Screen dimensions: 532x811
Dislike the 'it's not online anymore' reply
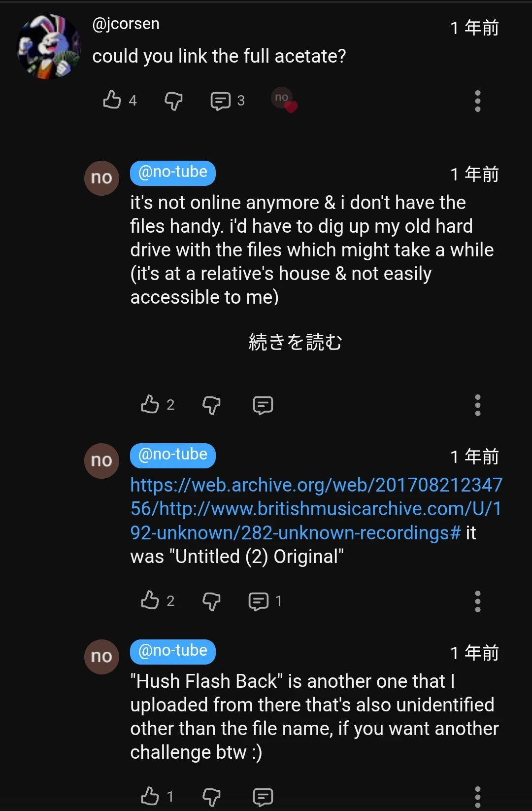[211, 405]
